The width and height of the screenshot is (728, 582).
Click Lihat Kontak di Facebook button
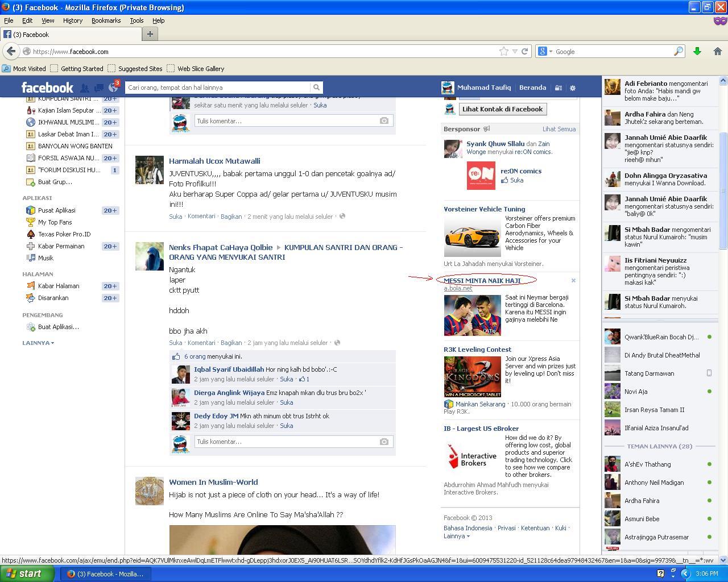(502, 109)
